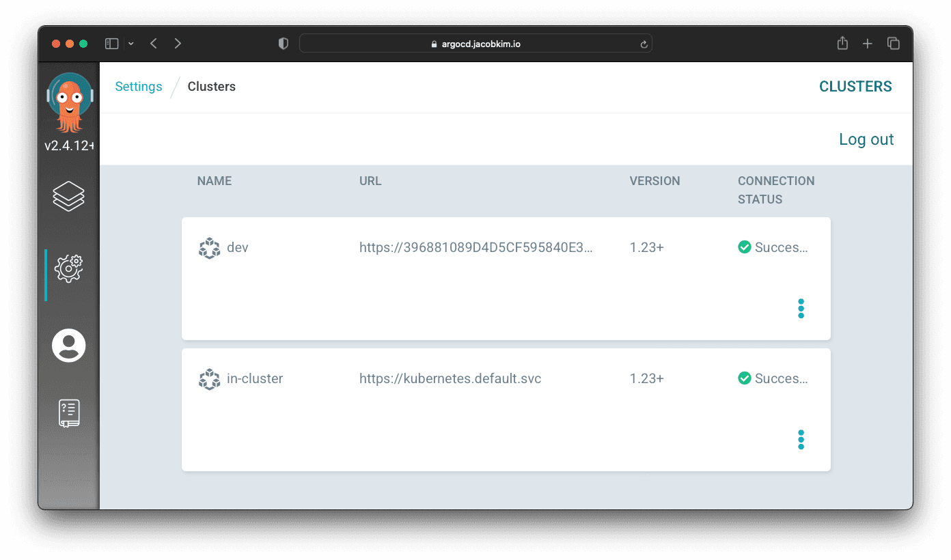Toggle the Safari sidebar button

click(111, 43)
